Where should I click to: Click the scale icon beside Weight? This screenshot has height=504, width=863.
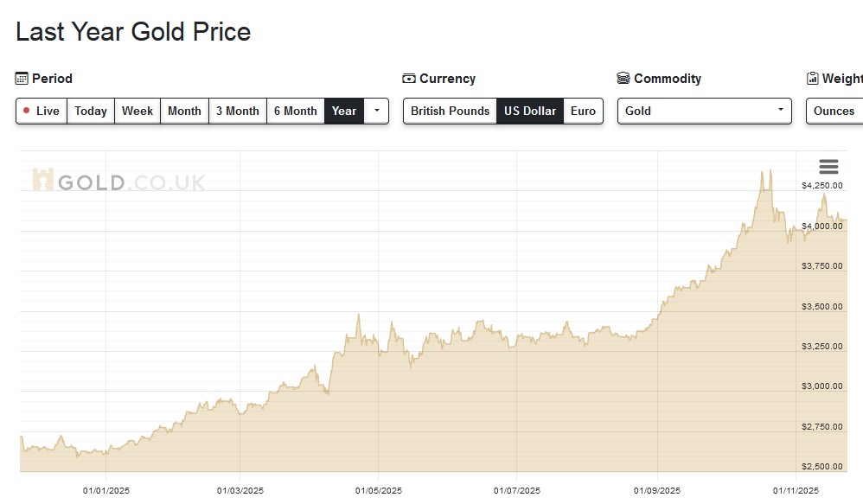[x=812, y=79]
